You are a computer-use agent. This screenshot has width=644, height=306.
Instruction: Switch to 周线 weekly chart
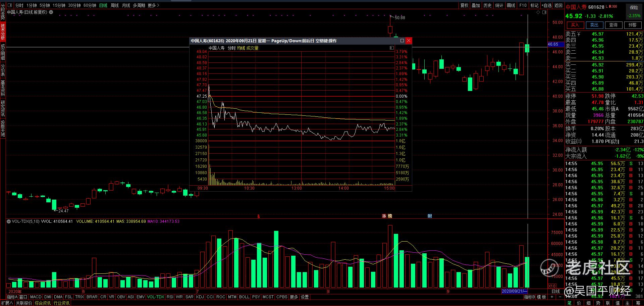click(x=115, y=5)
